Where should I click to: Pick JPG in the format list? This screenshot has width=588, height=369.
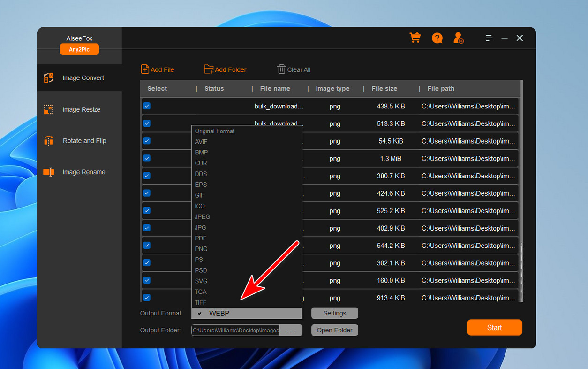[247, 228]
